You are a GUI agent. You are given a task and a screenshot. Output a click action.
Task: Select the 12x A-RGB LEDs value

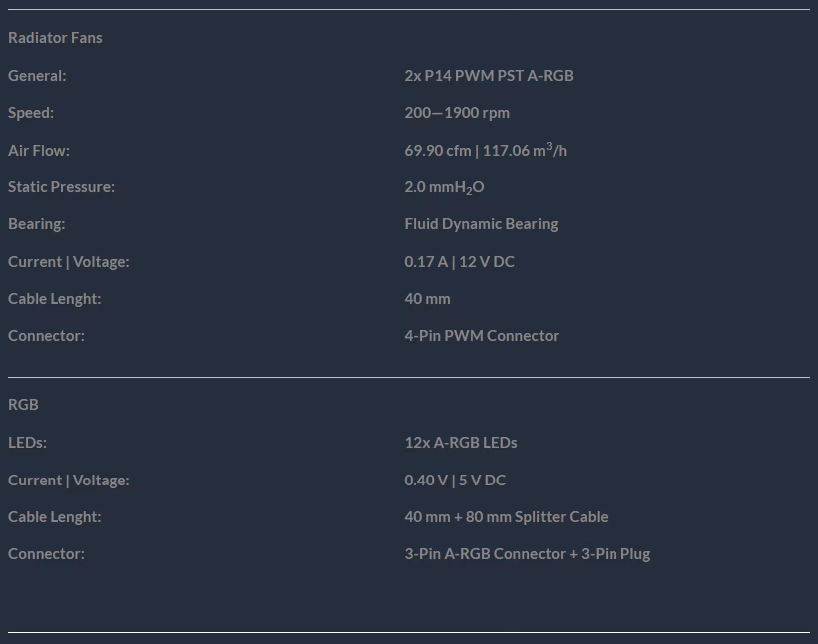tap(461, 443)
